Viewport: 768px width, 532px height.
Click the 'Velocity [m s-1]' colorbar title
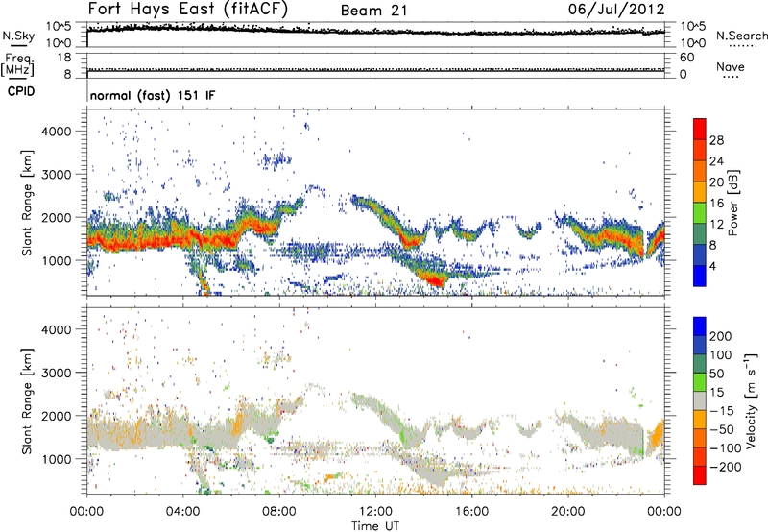(750, 400)
